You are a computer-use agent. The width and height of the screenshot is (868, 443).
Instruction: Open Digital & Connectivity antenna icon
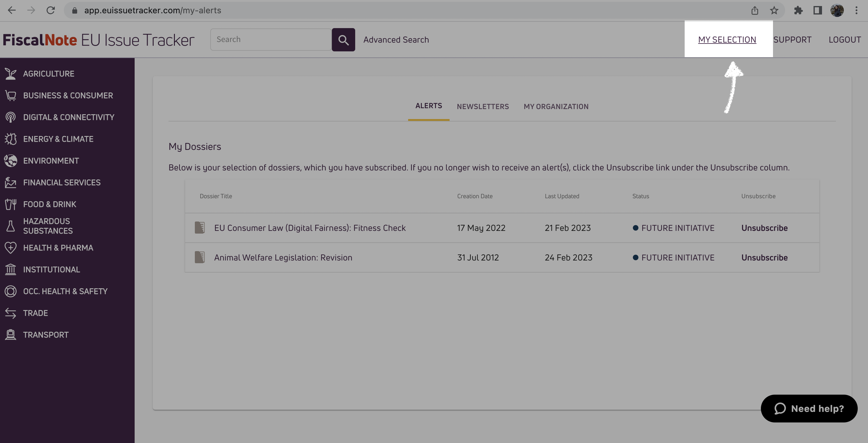pos(11,117)
